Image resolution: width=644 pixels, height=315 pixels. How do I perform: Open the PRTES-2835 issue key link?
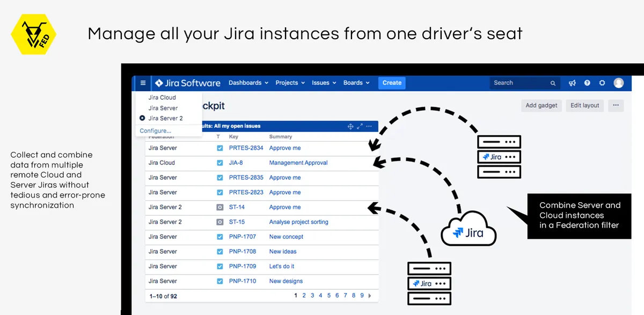tap(246, 178)
